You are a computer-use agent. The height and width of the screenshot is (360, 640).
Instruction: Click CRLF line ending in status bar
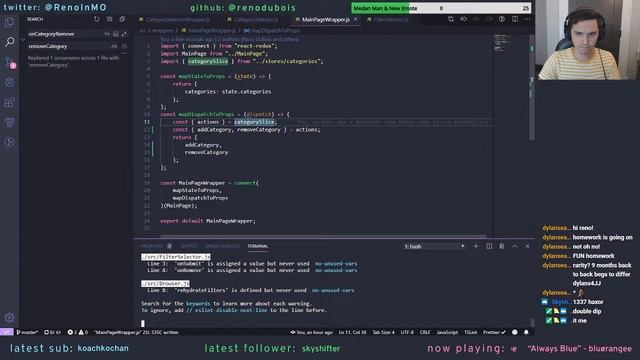click(x=425, y=332)
